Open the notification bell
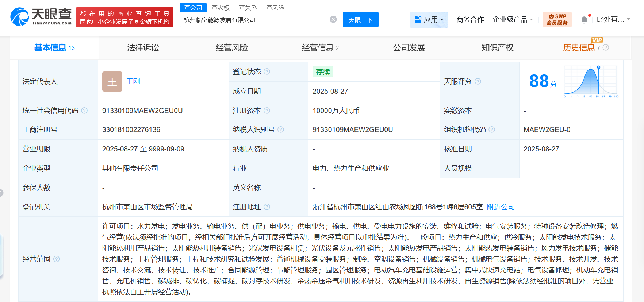644x302 pixels. point(584,20)
